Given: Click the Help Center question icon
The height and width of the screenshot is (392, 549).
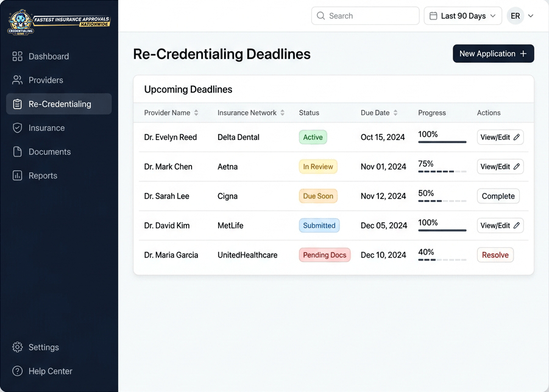Looking at the screenshot, I should click(x=17, y=371).
